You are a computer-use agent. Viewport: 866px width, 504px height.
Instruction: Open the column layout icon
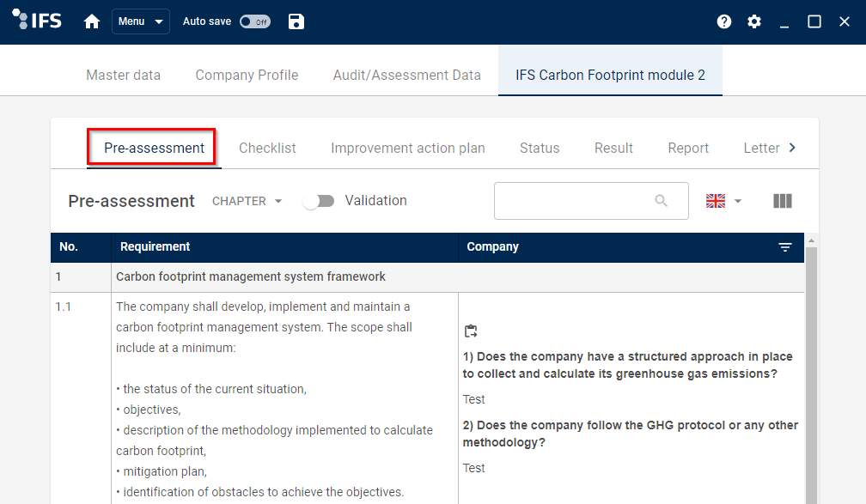(x=782, y=201)
